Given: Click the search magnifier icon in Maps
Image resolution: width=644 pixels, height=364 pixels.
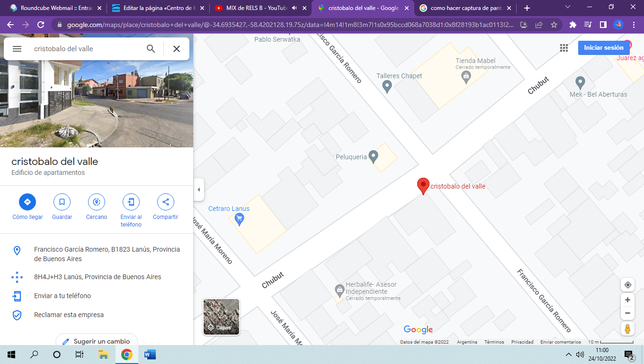Looking at the screenshot, I should pos(151,48).
